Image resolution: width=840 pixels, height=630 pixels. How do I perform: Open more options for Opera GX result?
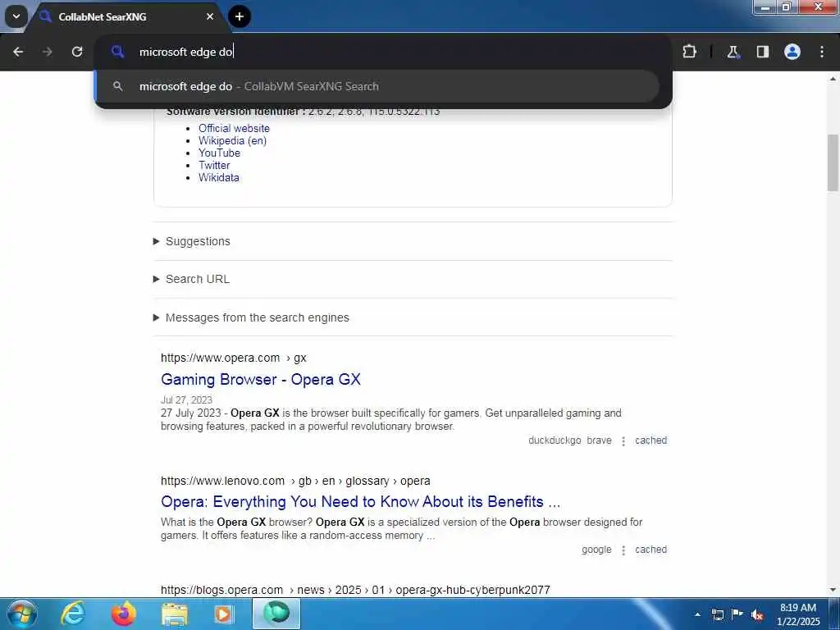tap(623, 441)
